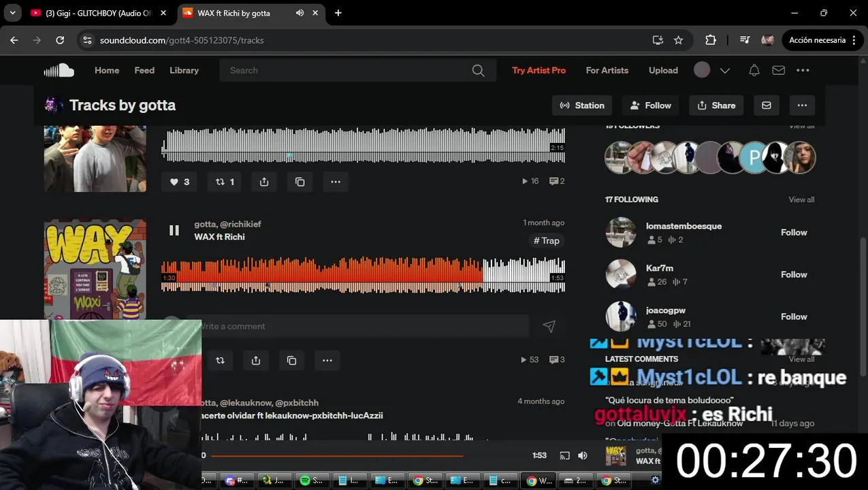
Task: Open more menu of WAX ft Richi
Action: click(327, 360)
